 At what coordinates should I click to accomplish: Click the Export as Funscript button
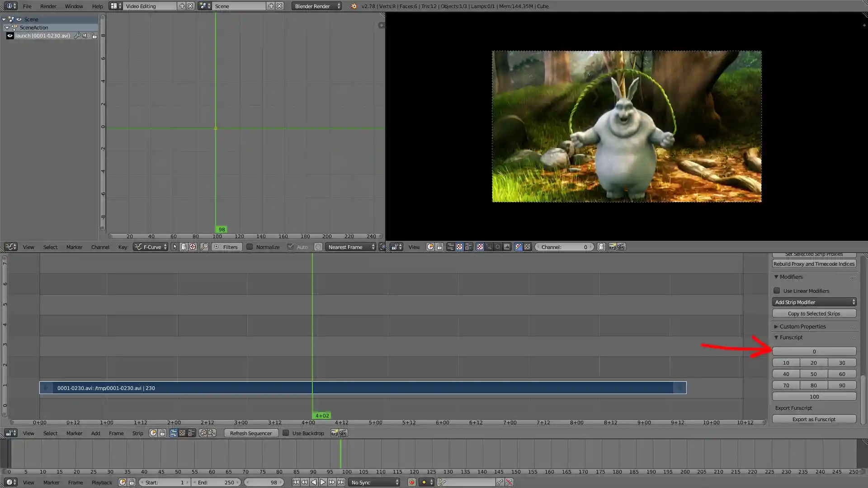pyautogui.click(x=814, y=419)
